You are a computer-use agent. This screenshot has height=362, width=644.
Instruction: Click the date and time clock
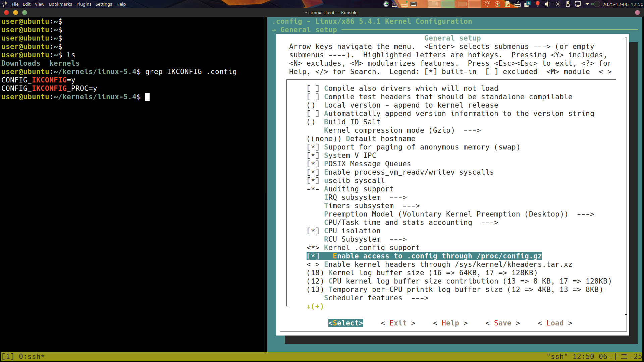623,4
